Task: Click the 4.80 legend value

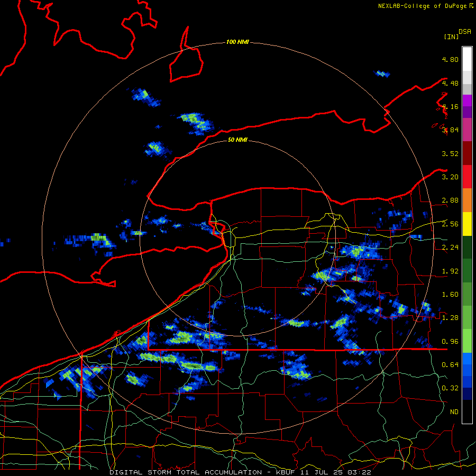Action: (x=450, y=59)
